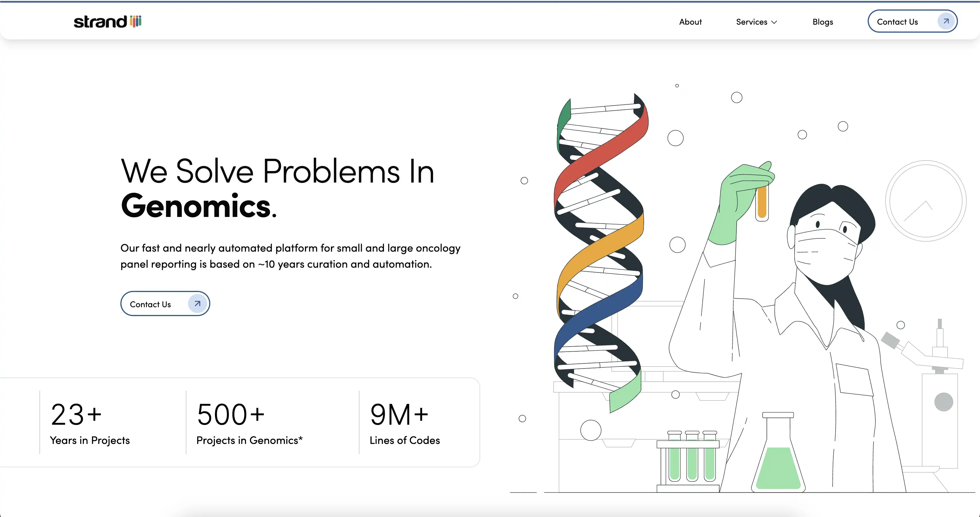Screen dimensions: 980x517
Task: Click the arrow icon in header Contact Us
Action: [946, 21]
